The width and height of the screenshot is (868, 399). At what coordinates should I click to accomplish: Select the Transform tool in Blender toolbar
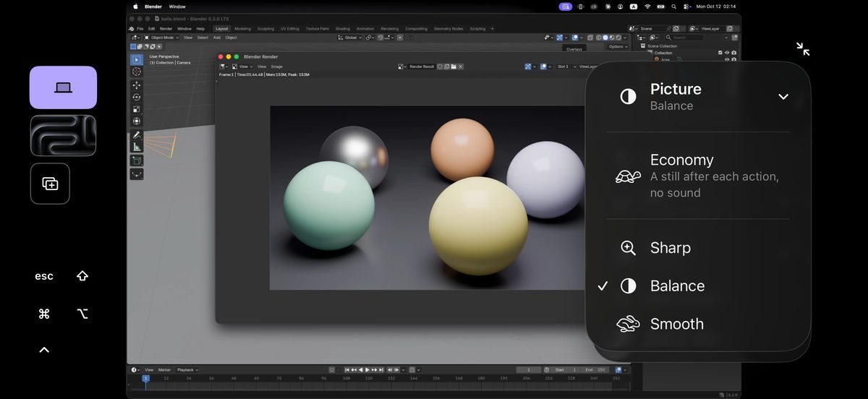click(137, 121)
